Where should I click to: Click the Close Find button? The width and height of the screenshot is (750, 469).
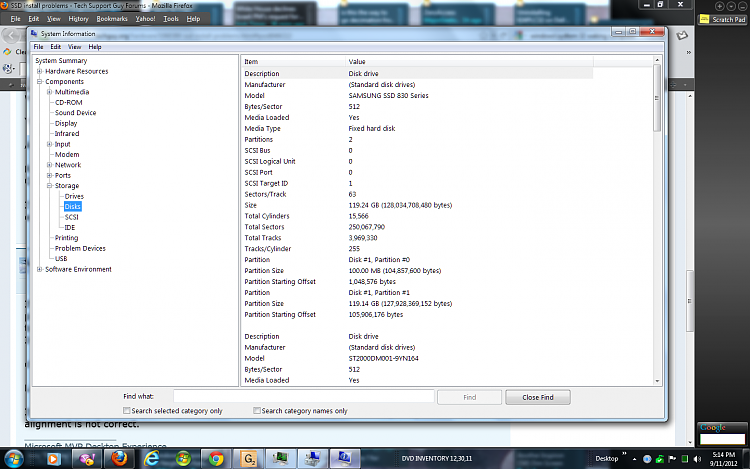click(x=538, y=397)
